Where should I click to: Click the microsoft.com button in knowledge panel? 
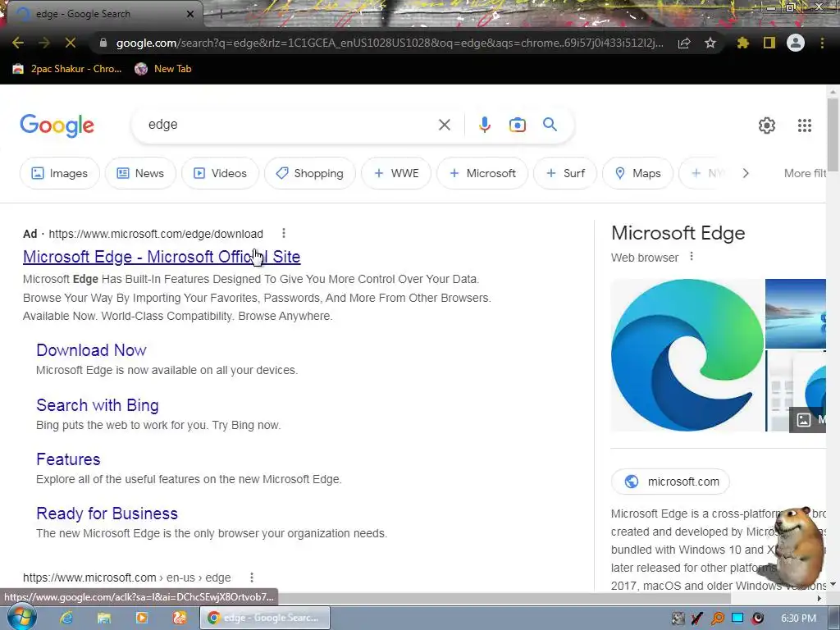click(670, 482)
